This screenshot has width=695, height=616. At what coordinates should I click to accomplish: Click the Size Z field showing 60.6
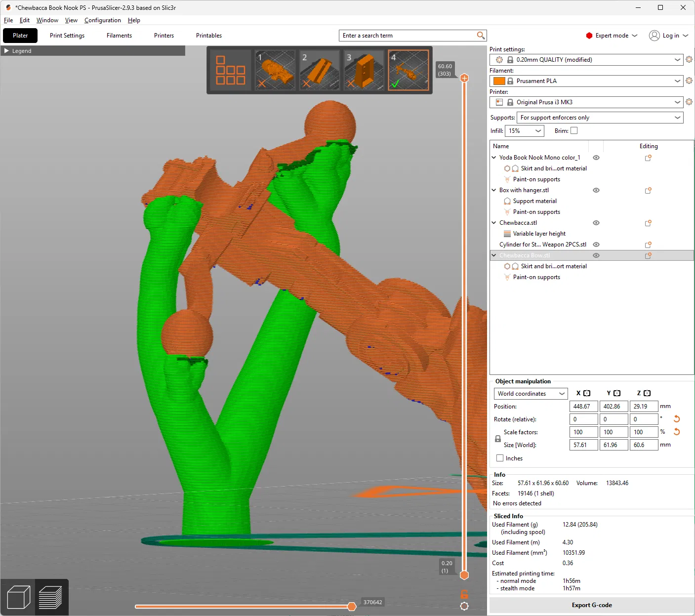pos(644,445)
